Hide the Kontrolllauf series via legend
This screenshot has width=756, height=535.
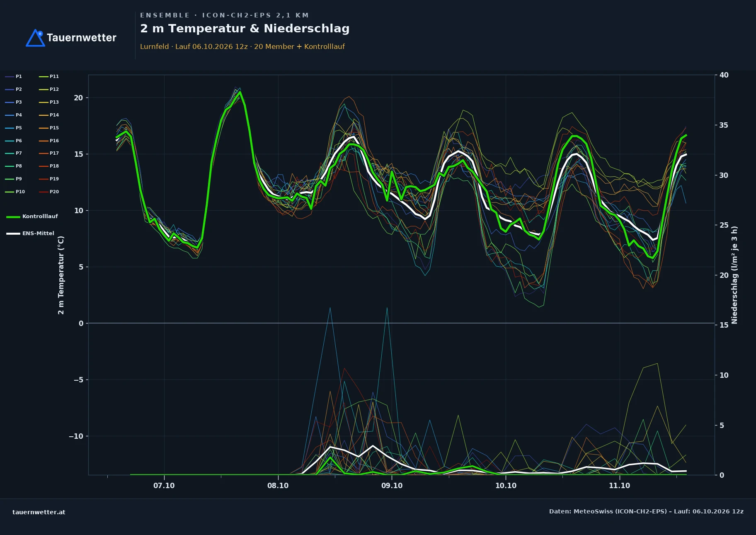[x=32, y=216]
